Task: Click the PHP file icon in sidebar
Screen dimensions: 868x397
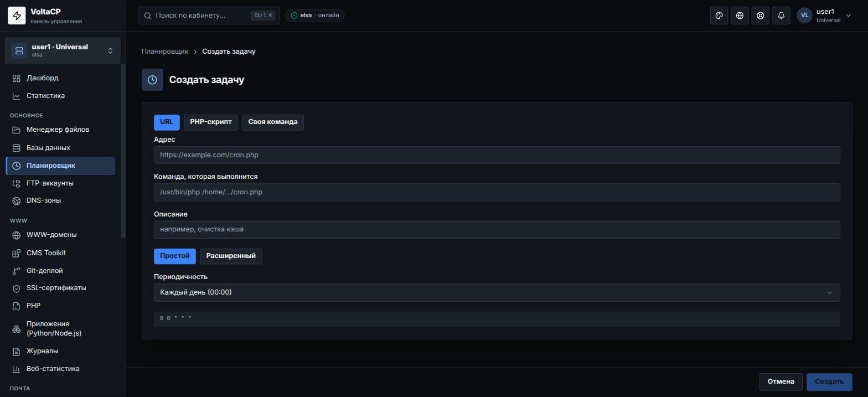Action: pyautogui.click(x=17, y=306)
